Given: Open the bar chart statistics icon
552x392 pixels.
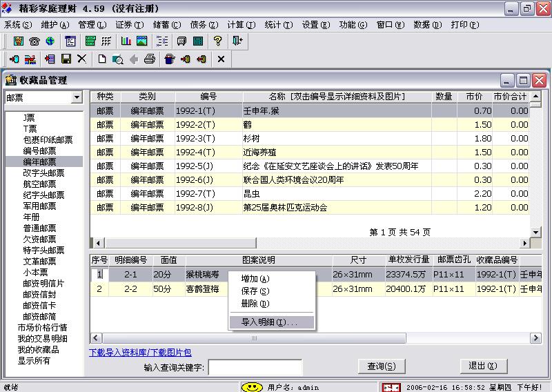Looking at the screenshot, I should pos(126,41).
